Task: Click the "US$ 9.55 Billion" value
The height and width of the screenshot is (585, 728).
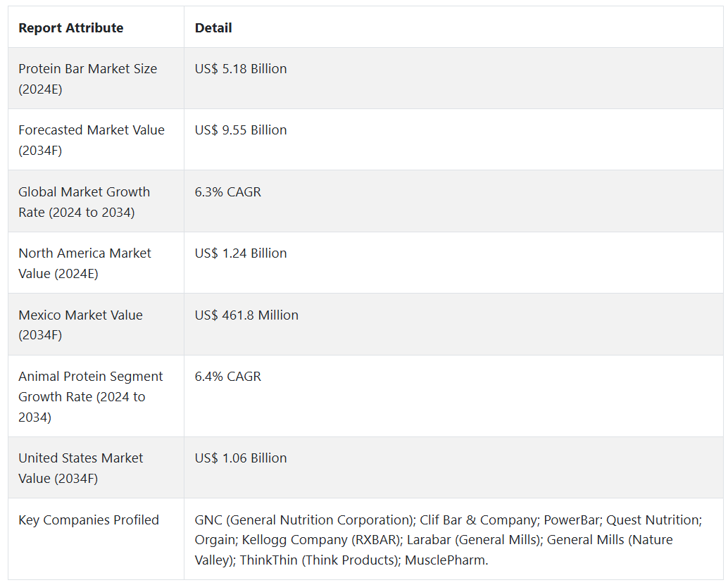Action: point(241,130)
